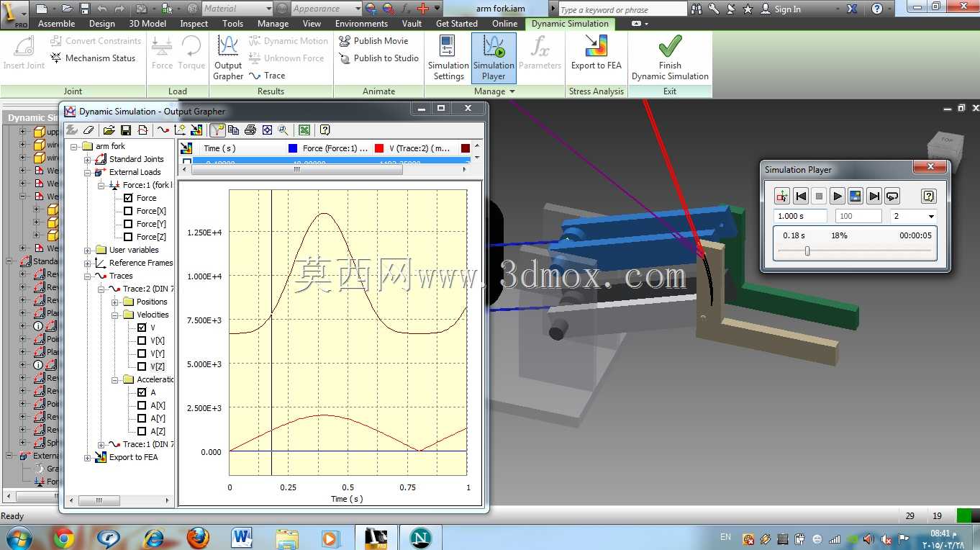The image size is (980, 550).
Task: Click the Simulation Player time slider thumb
Action: coord(807,251)
